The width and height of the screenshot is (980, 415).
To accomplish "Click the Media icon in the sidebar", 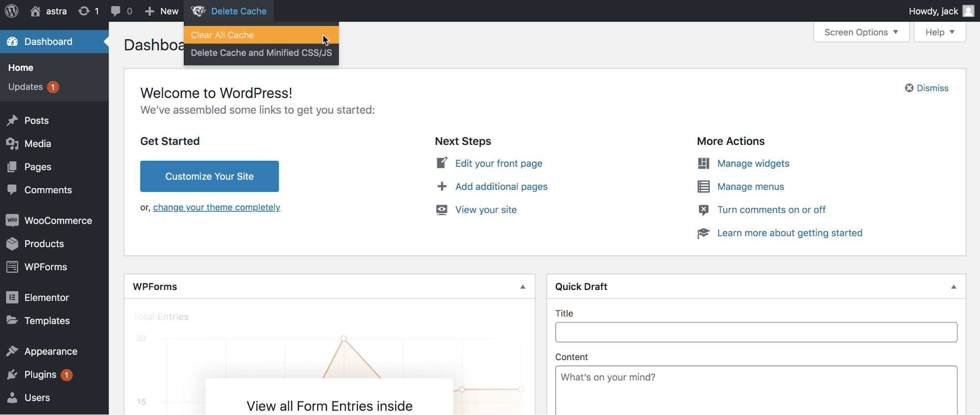I will tap(12, 144).
